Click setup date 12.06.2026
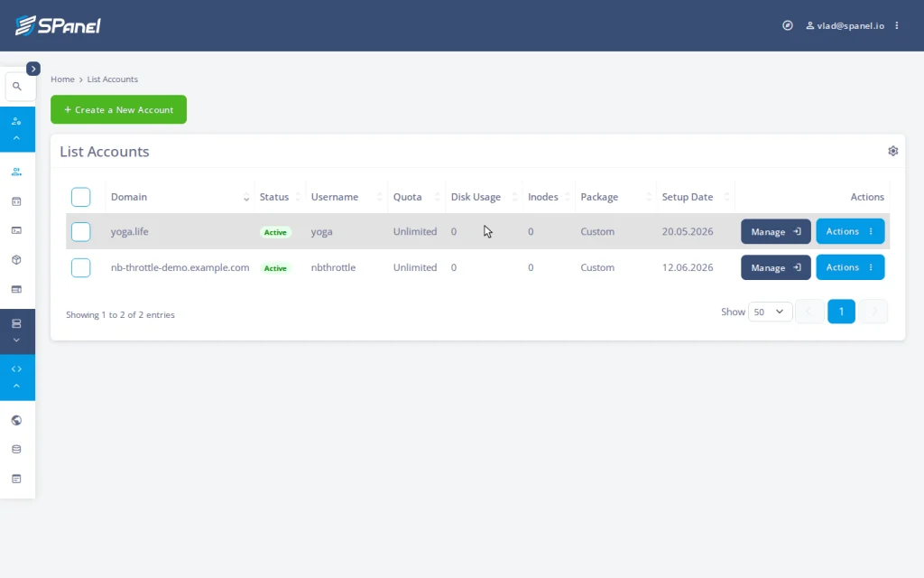924x578 pixels. (x=687, y=267)
